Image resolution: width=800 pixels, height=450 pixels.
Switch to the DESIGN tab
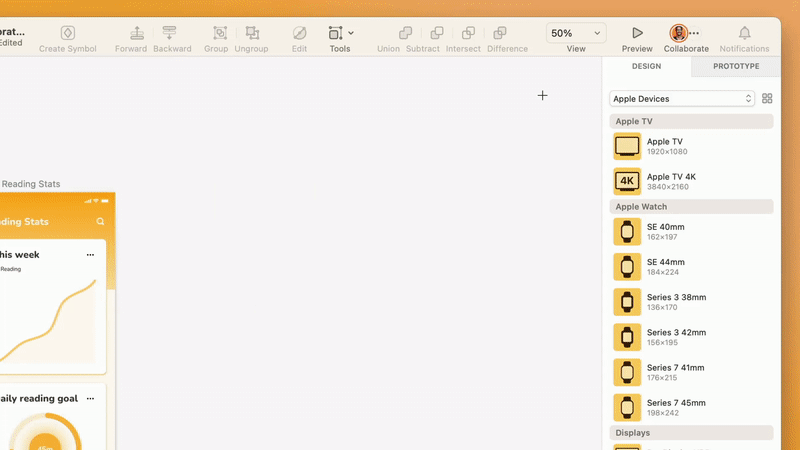(x=646, y=66)
